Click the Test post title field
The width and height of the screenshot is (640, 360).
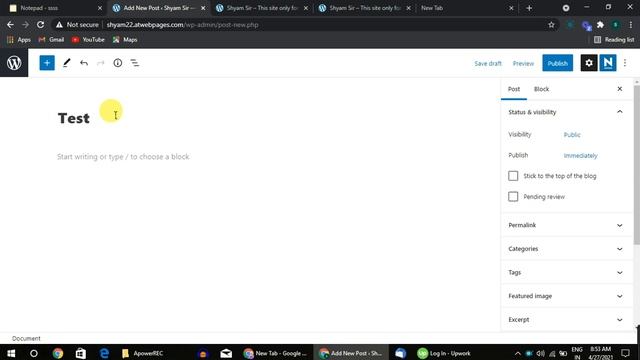pyautogui.click(x=73, y=118)
